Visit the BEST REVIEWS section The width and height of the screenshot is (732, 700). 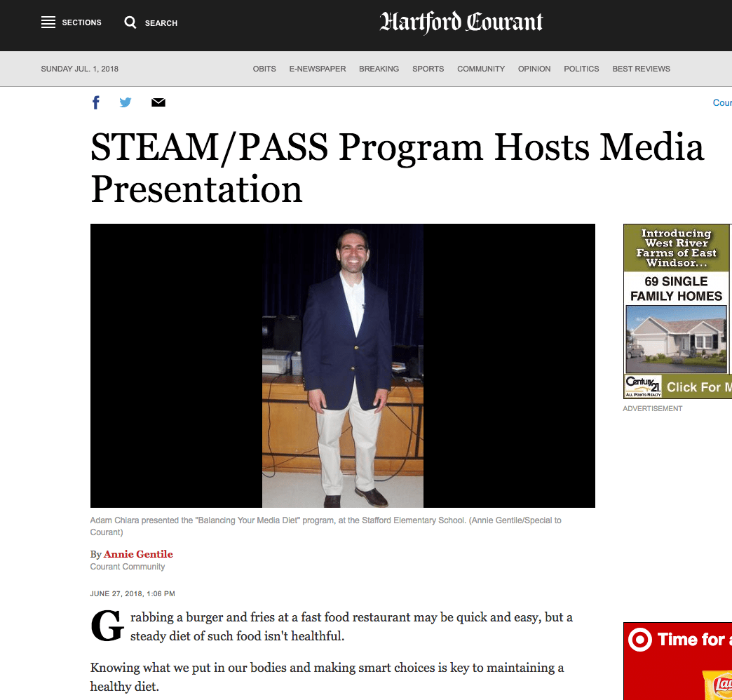(x=641, y=69)
